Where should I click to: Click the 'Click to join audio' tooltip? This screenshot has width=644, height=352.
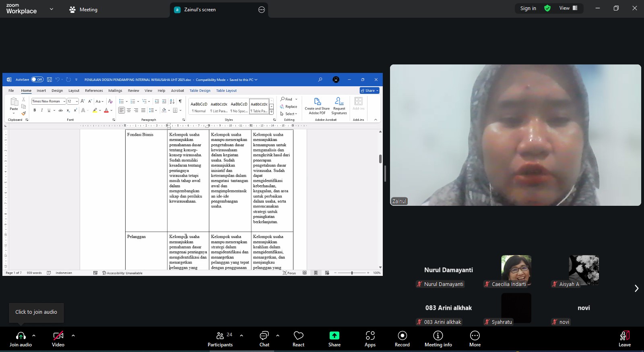36,312
